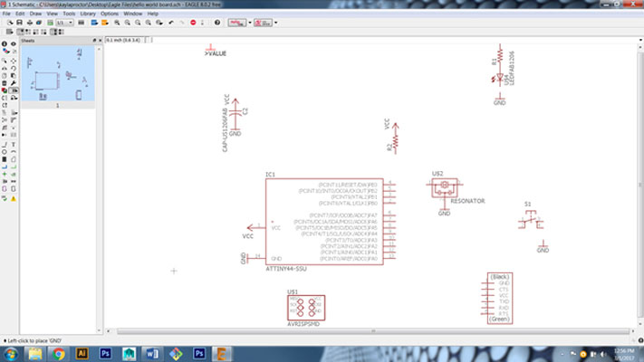Click the Help question mark icon
This screenshot has width=644, height=362.
tap(217, 23)
